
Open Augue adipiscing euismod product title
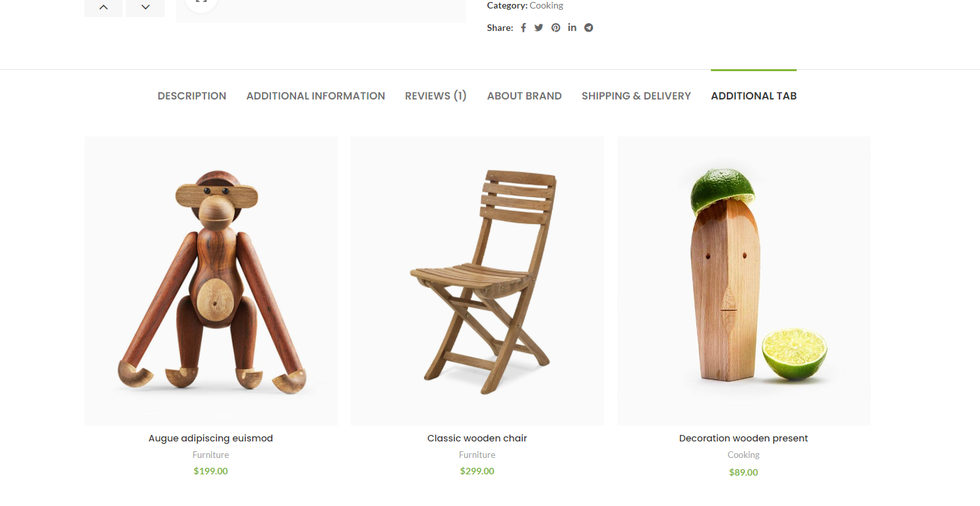[x=210, y=438]
